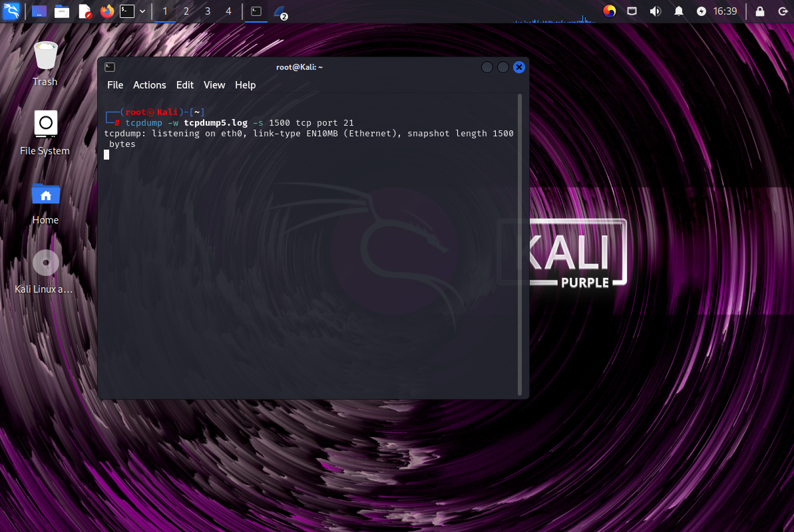
Task: Launch the text editor from the panel
Action: (85, 11)
